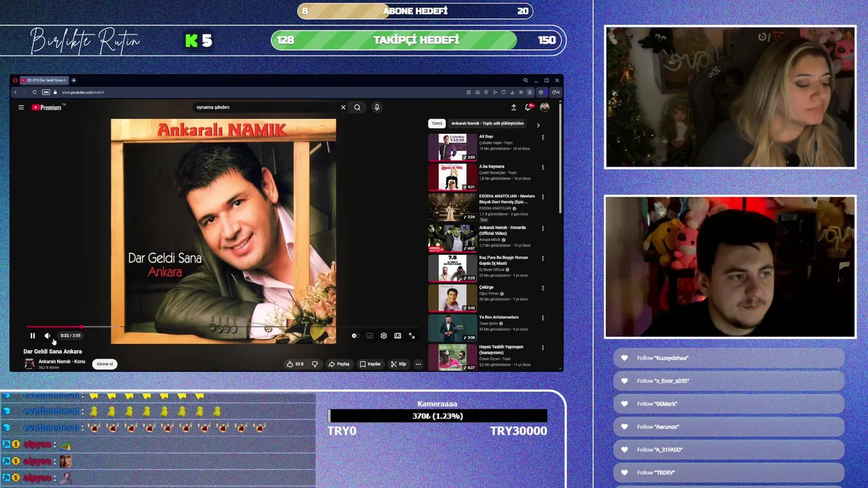Open the Çekirge video thumbnail
This screenshot has width=868, height=488.
452,298
